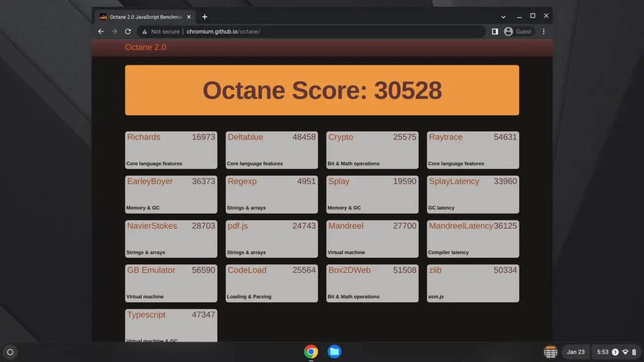Click 'Compiler latency' label under MandreelLatency
Screen dimensions: 644x362
click(448, 252)
